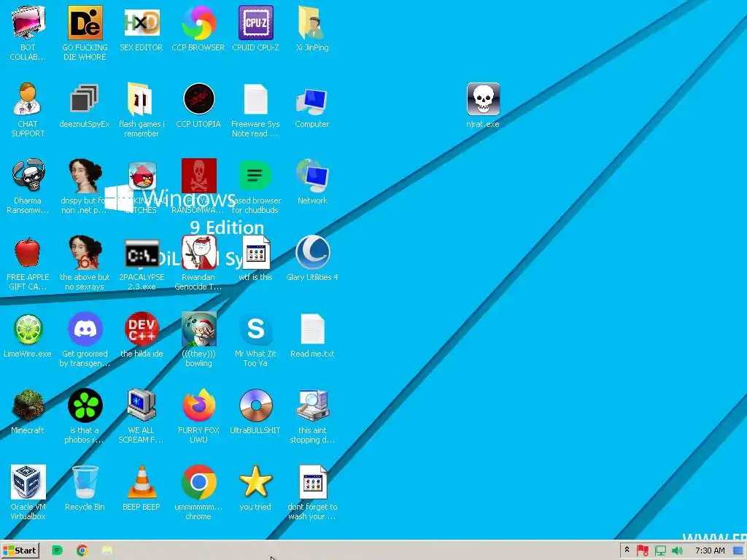Viewport: 747px width, 560px height.
Task: Open the Xi JinPing folder
Action: (x=312, y=28)
